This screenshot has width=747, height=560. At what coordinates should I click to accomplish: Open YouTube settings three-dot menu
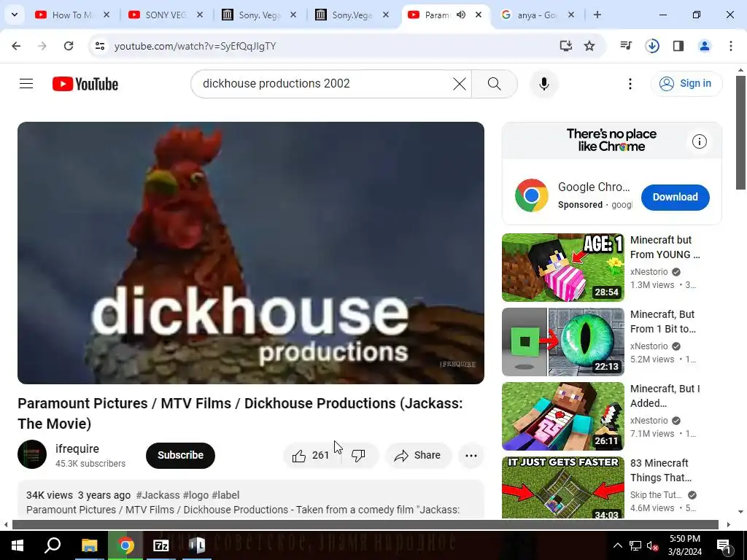(x=630, y=84)
